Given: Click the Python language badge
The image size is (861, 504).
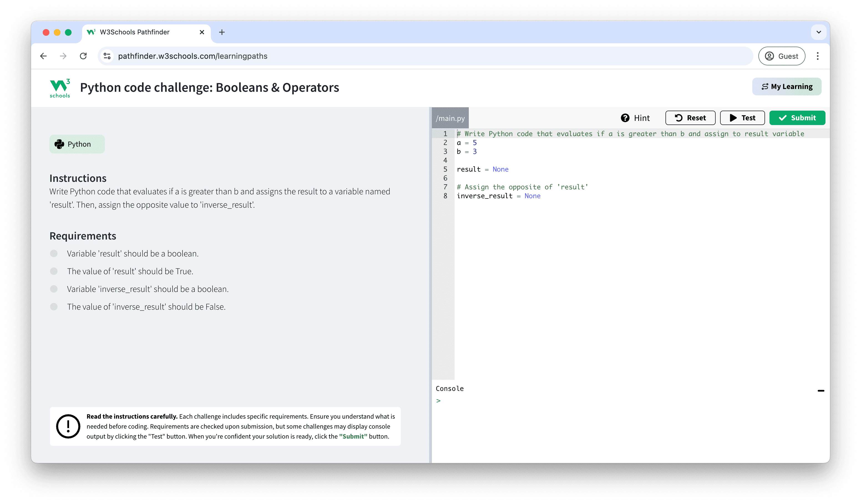Looking at the screenshot, I should tap(77, 144).
